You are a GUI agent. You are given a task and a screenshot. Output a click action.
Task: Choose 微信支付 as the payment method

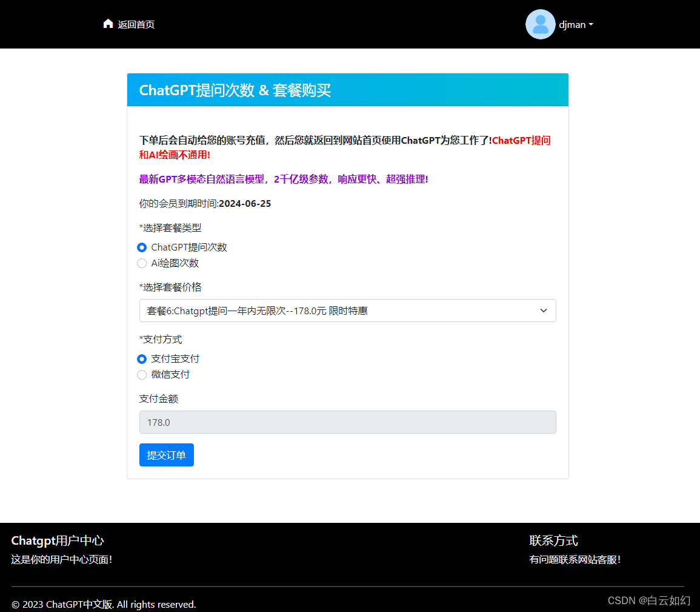click(142, 375)
